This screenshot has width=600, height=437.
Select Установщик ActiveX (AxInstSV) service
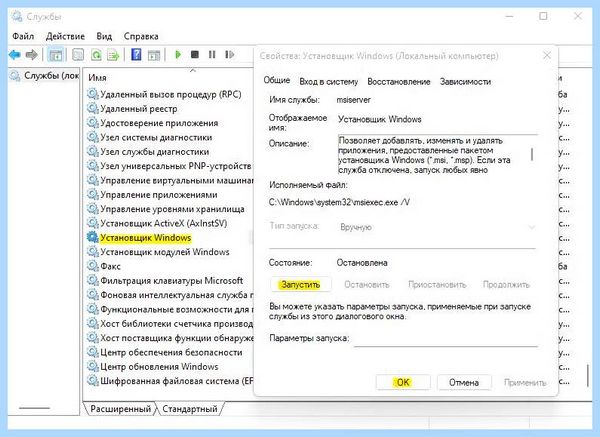(163, 223)
